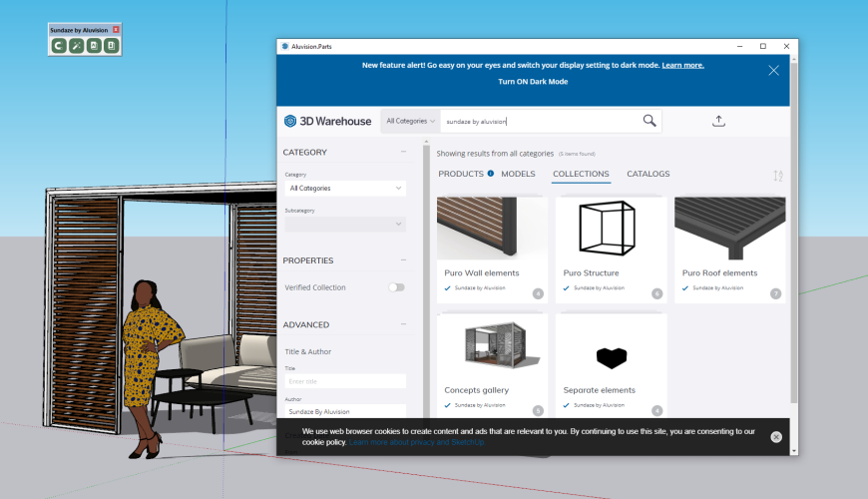Dismiss the cookie notice banner
The height and width of the screenshot is (499, 868).
coord(776,437)
